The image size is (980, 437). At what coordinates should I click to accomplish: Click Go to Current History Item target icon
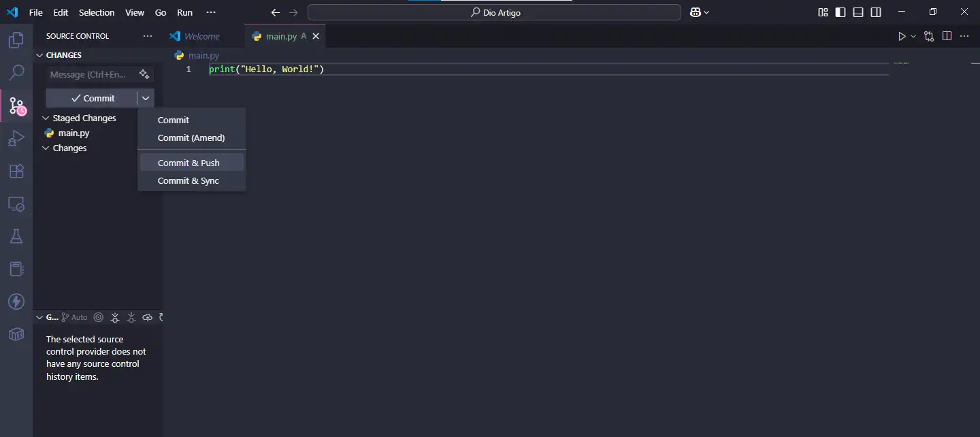[99, 317]
